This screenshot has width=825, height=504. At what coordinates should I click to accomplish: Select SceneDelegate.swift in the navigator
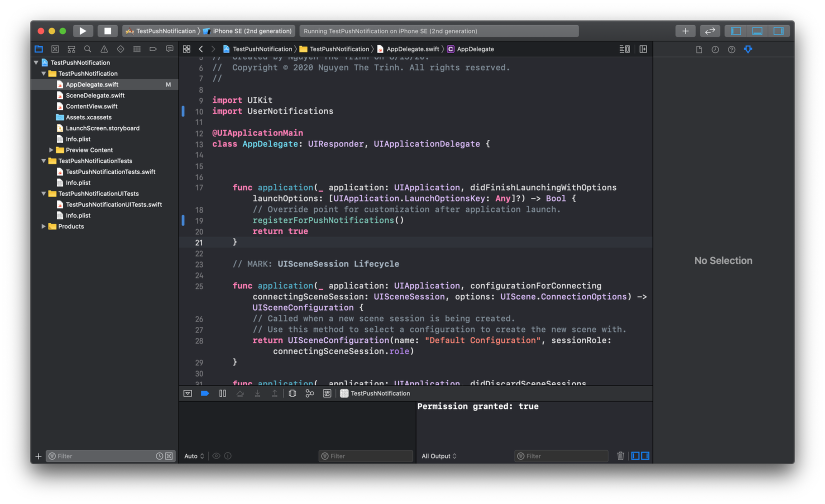[x=95, y=95]
